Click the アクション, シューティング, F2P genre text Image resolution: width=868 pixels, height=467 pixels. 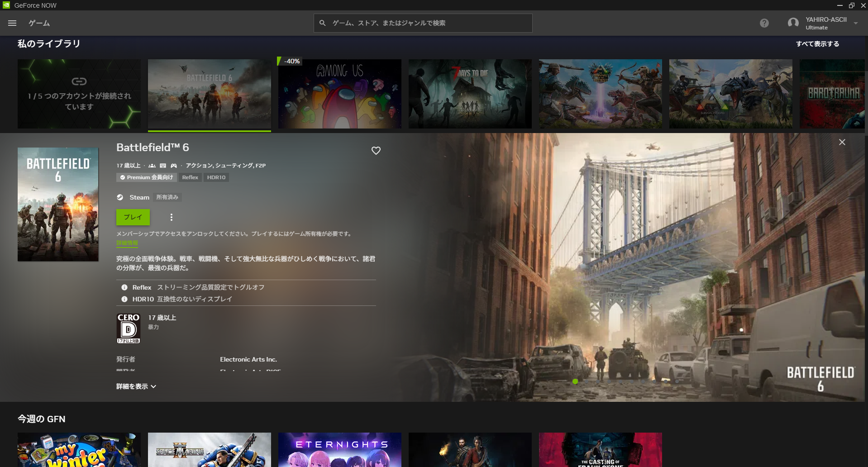pos(225,166)
